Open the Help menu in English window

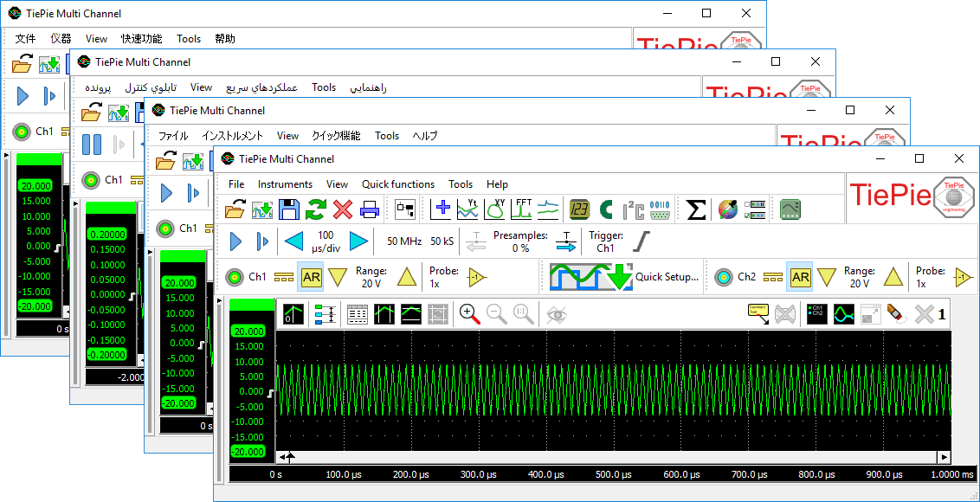497,184
